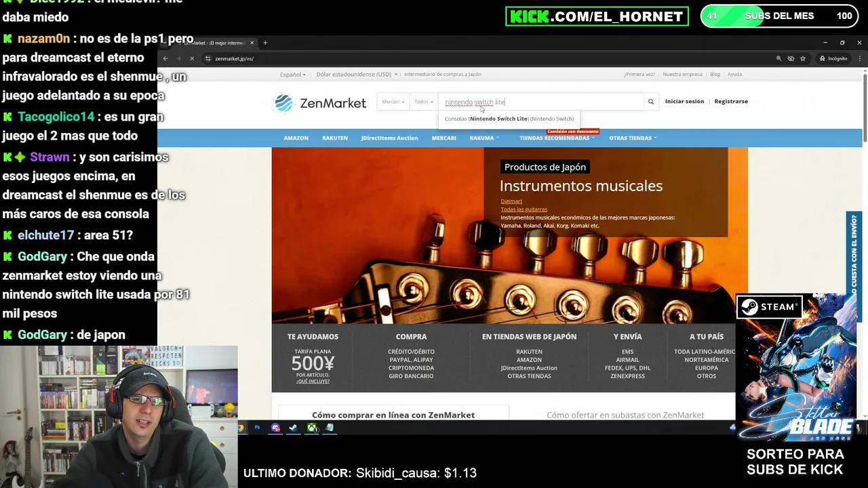Click Tacogolico14's username in chat
The width and height of the screenshot is (868, 488).
(56, 117)
